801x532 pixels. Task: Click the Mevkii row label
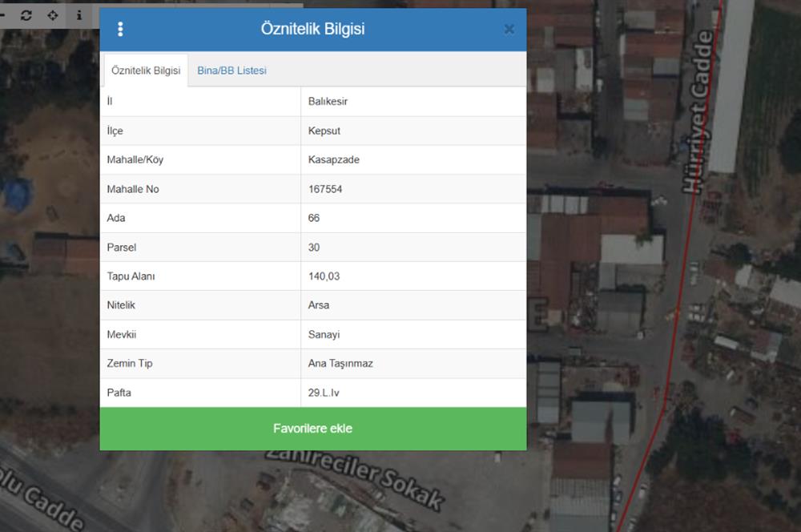click(121, 335)
